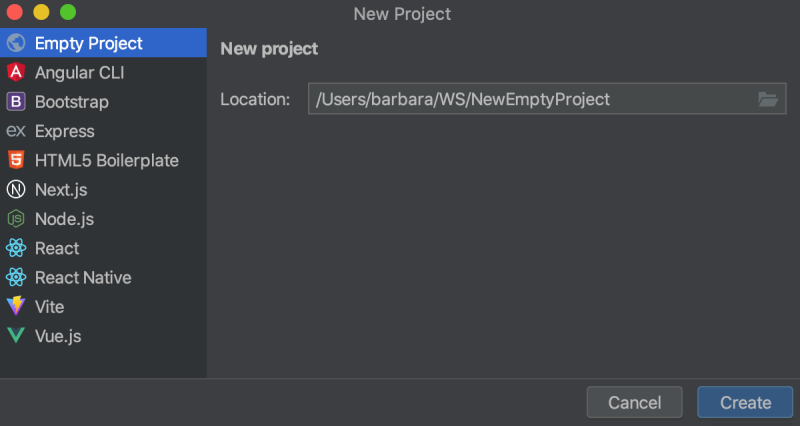This screenshot has width=800, height=426.
Task: Choose the Vue.js label
Action: click(58, 336)
